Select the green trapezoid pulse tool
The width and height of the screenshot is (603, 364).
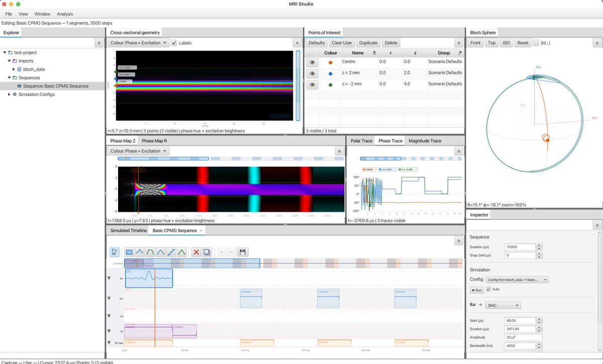pyautogui.click(x=150, y=252)
